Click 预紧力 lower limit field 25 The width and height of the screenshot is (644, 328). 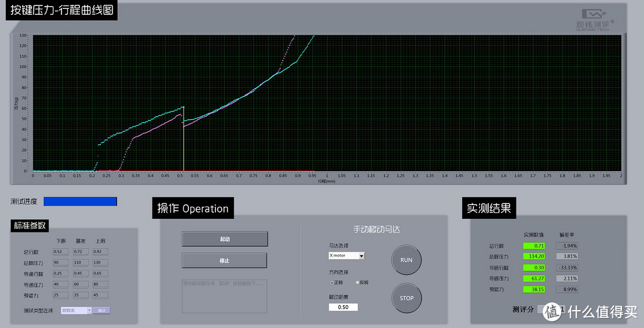[x=60, y=295]
